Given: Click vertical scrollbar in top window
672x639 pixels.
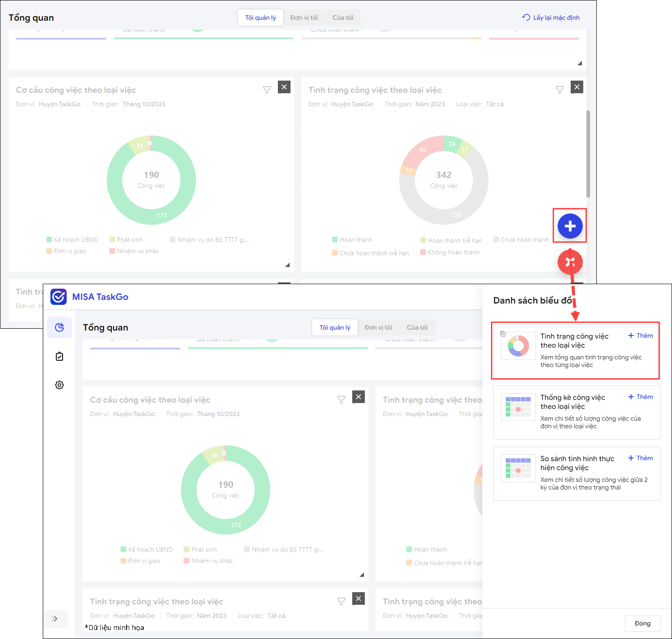Looking at the screenshot, I should (588, 154).
